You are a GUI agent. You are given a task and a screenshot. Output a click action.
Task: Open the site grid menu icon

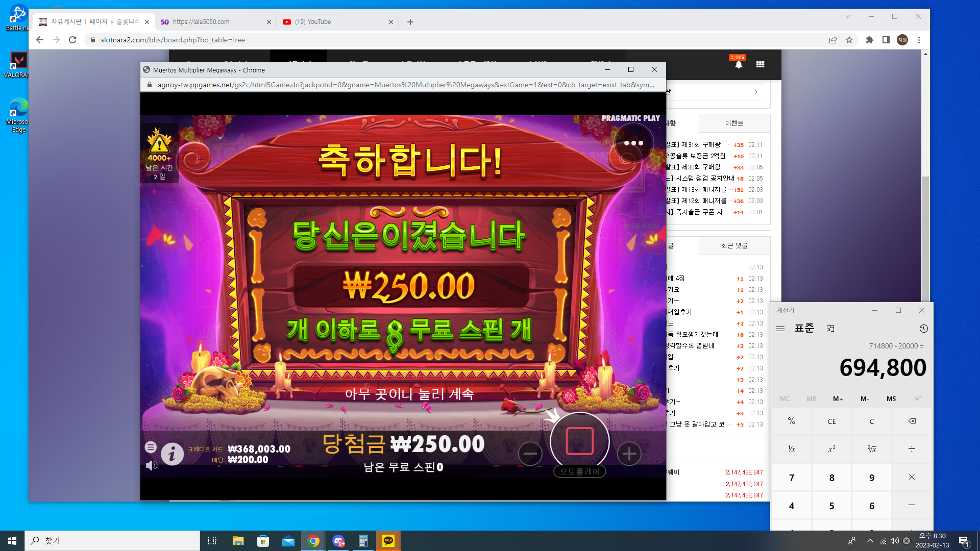pyautogui.click(x=760, y=64)
